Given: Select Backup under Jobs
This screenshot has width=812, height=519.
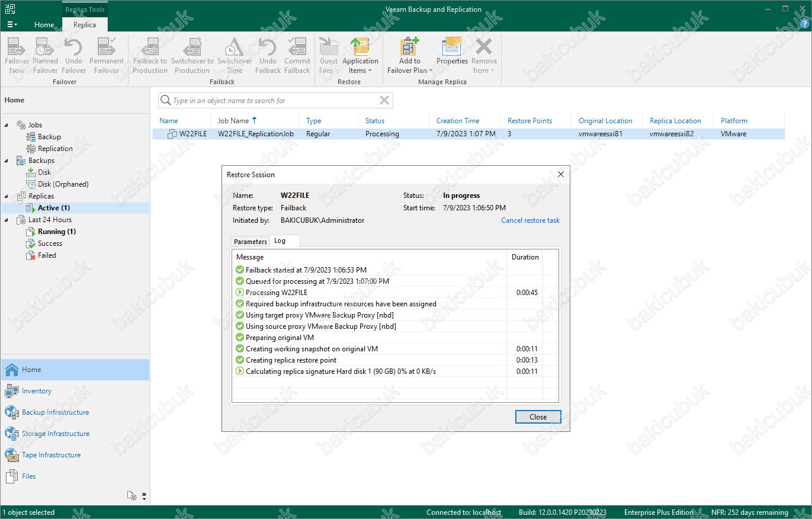Looking at the screenshot, I should click(49, 137).
